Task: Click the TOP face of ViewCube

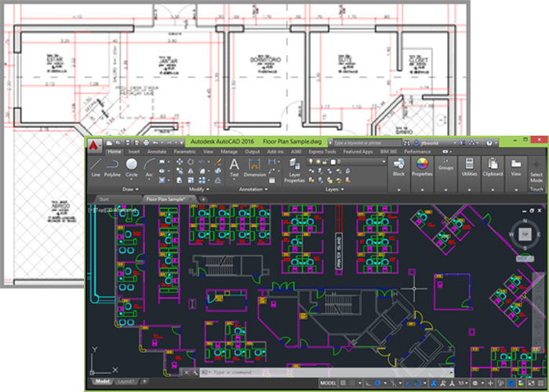Action: 525,234
